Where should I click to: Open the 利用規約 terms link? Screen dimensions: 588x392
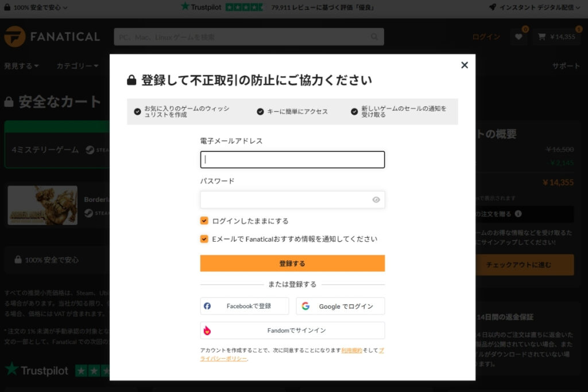351,351
